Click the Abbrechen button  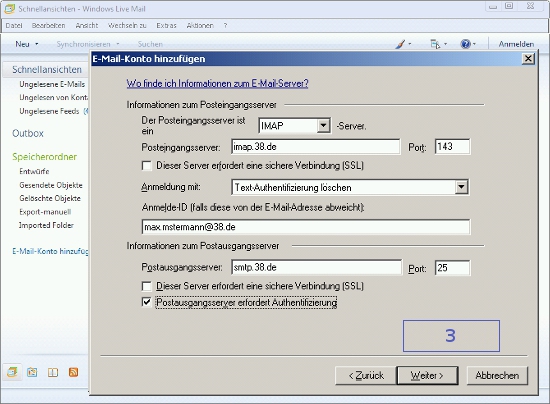497,376
